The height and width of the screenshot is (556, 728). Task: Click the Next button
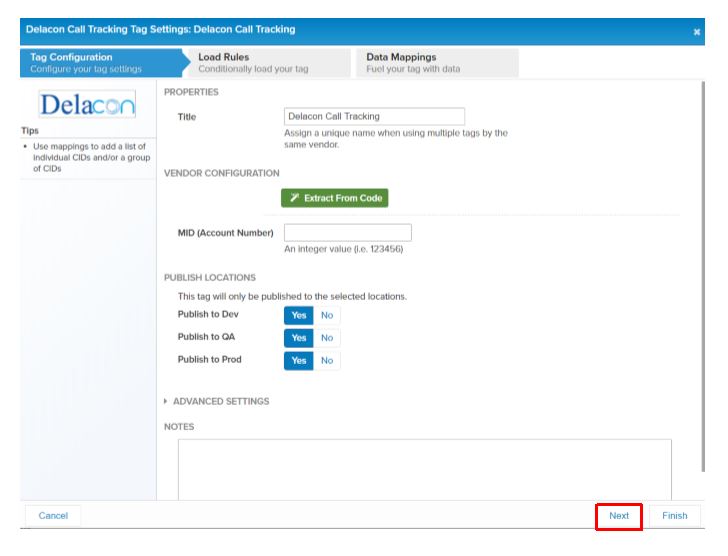point(619,516)
